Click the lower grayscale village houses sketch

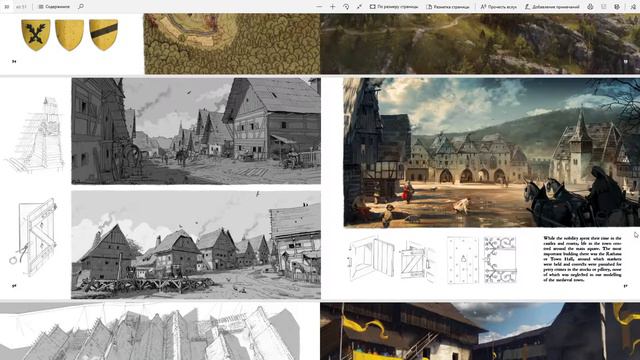point(196,244)
